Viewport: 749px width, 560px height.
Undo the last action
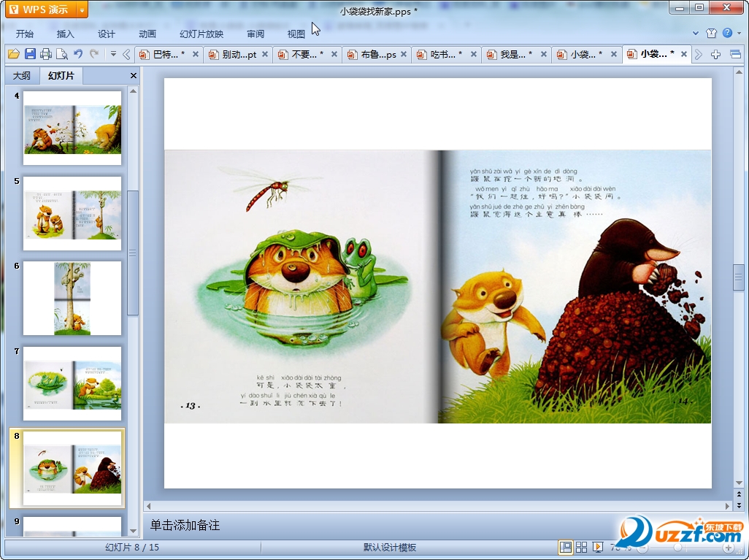coord(78,54)
